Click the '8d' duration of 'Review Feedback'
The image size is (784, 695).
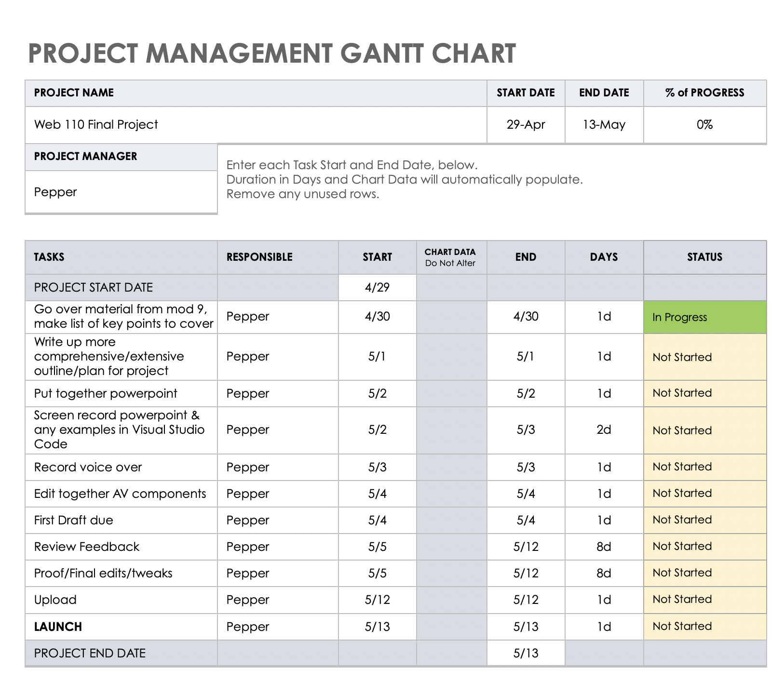pyautogui.click(x=604, y=547)
